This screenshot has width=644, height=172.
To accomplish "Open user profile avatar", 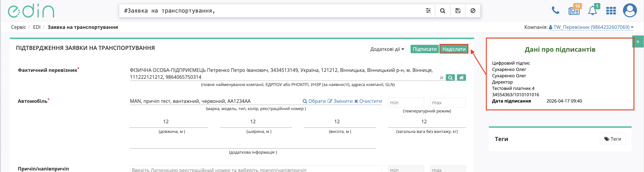I will [630, 11].
